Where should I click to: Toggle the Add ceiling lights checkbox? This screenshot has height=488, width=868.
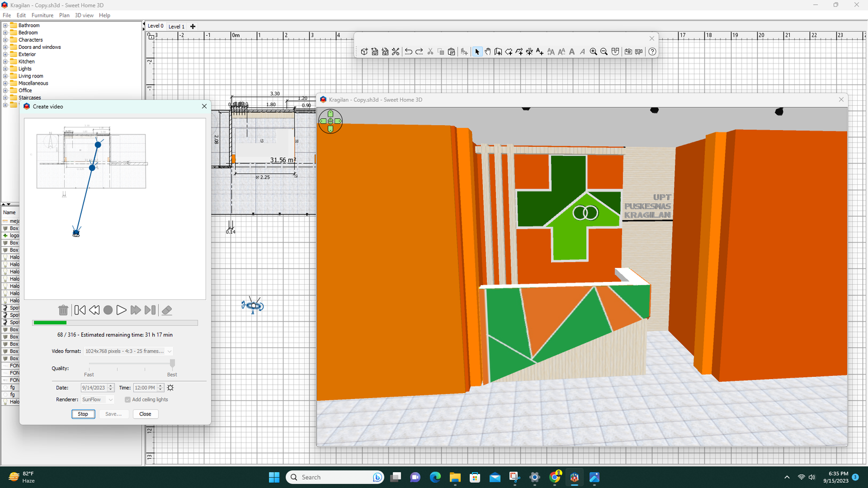coord(127,400)
